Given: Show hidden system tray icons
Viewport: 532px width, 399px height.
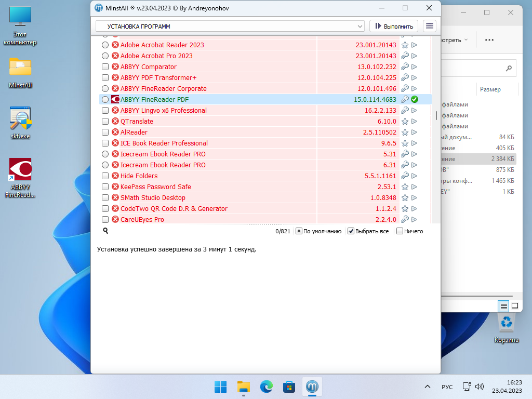Looking at the screenshot, I should pyautogui.click(x=428, y=387).
